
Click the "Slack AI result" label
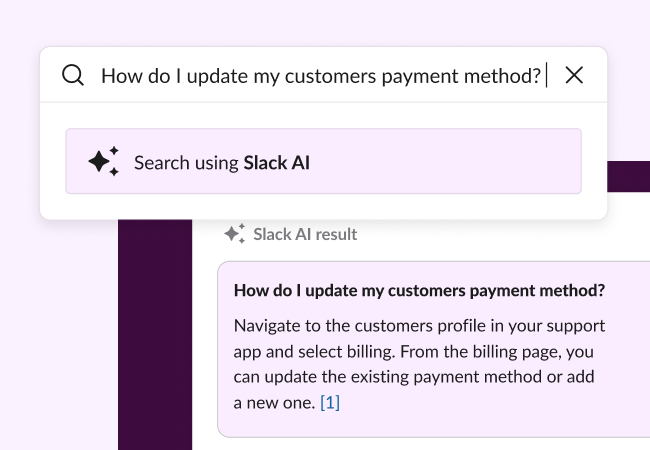(305, 234)
